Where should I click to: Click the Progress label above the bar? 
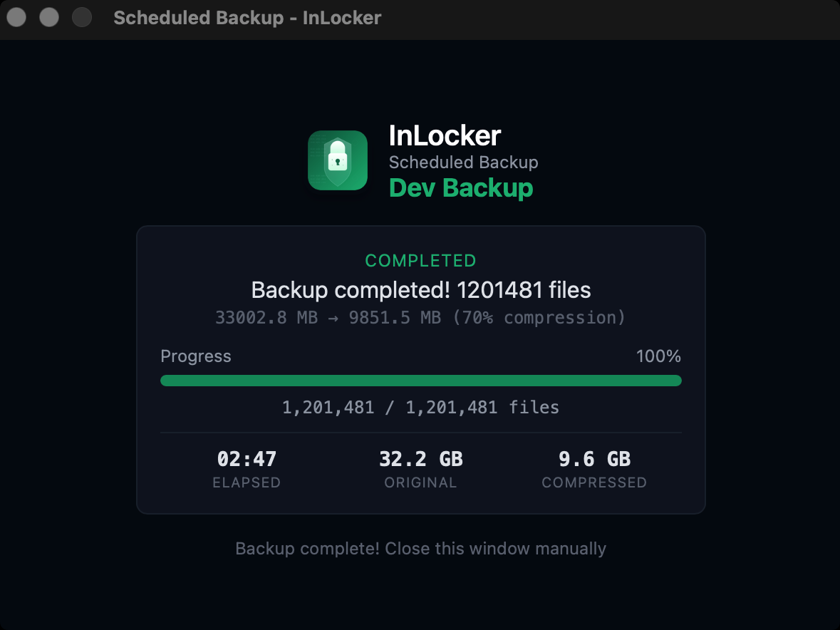pyautogui.click(x=196, y=356)
